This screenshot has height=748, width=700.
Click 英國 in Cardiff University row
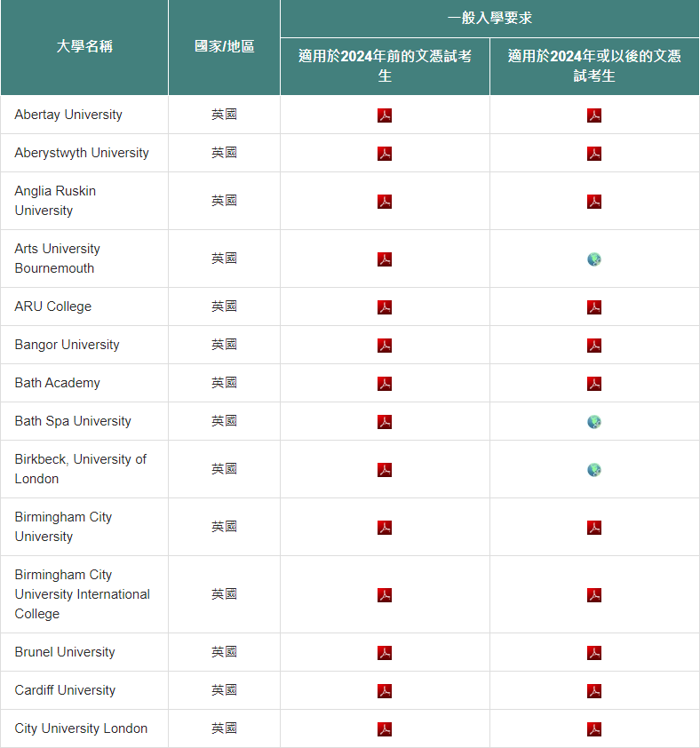[224, 689]
